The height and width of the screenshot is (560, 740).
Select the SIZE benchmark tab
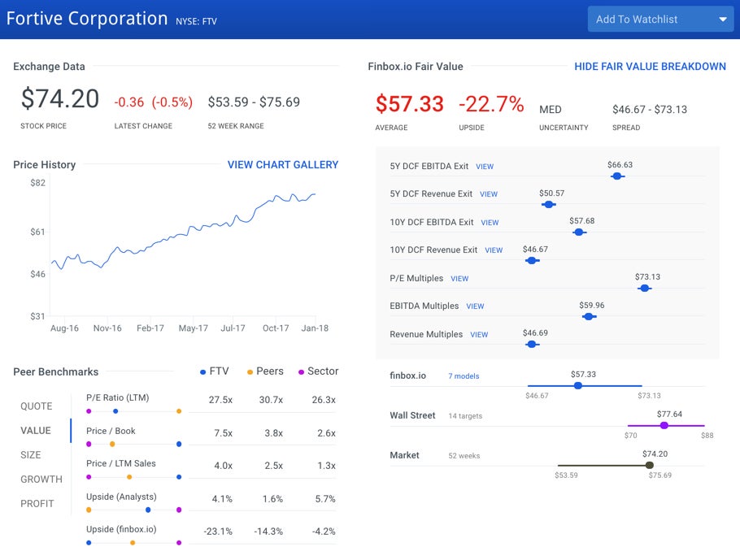pos(31,455)
